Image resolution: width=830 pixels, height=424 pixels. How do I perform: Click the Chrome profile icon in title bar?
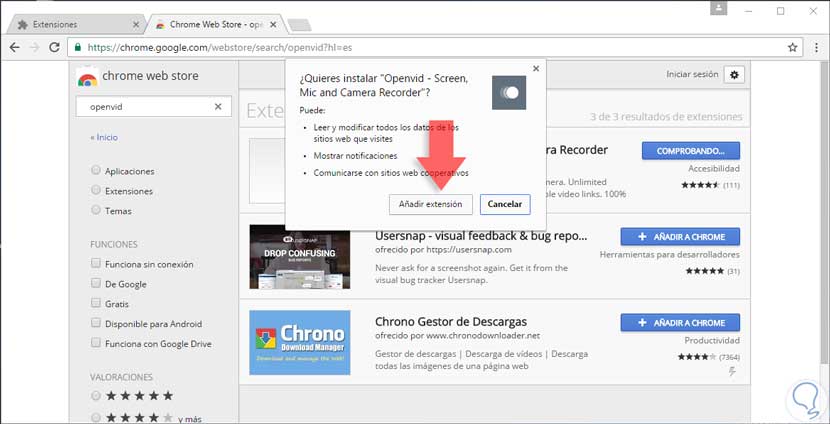click(719, 8)
